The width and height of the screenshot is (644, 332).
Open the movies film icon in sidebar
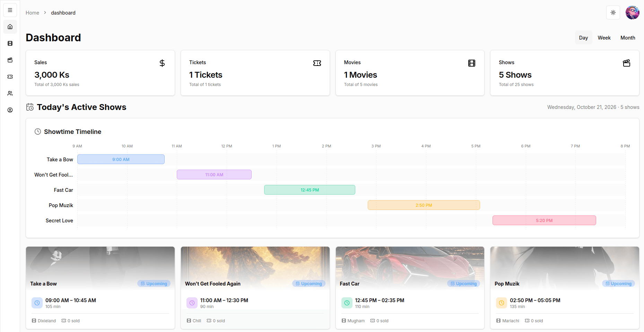[x=10, y=43]
